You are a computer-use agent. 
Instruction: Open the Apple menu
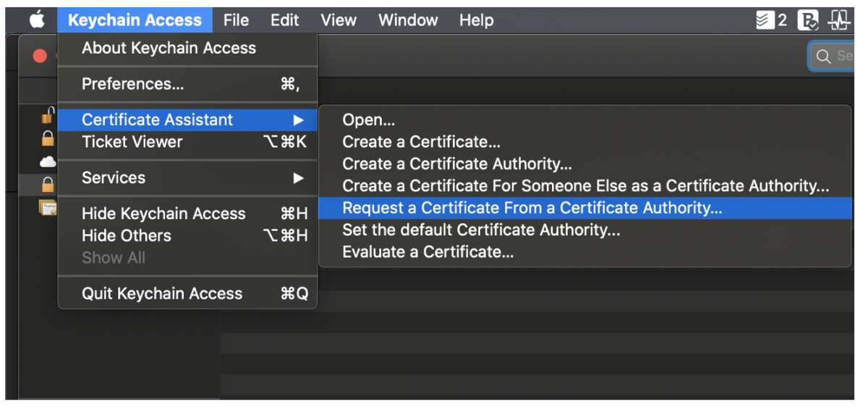[37, 20]
